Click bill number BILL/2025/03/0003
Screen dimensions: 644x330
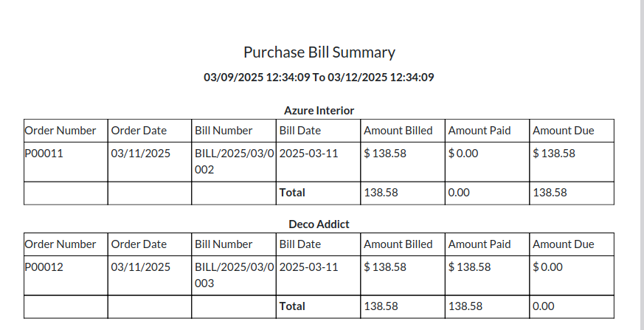[234, 275]
